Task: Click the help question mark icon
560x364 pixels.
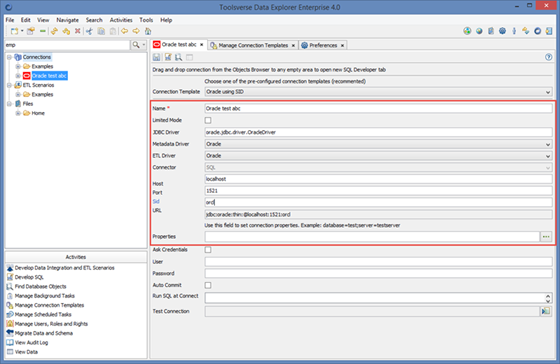Action: click(x=549, y=57)
